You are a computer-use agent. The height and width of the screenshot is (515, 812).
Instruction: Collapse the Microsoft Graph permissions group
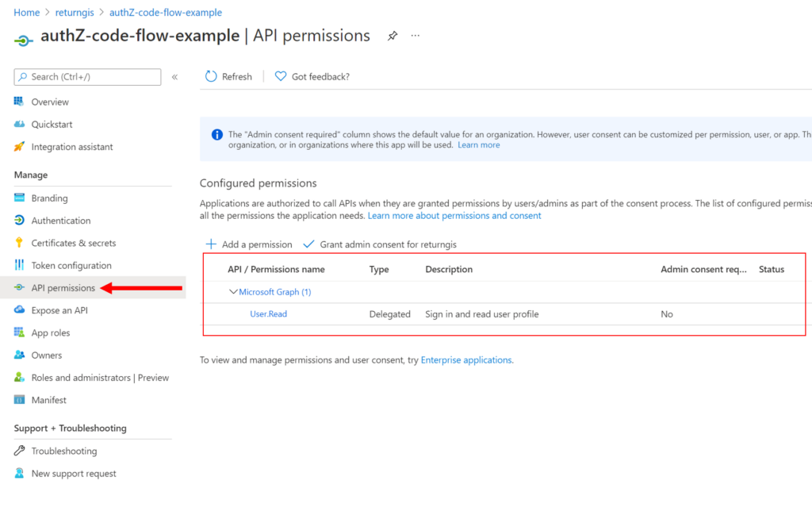coord(233,292)
